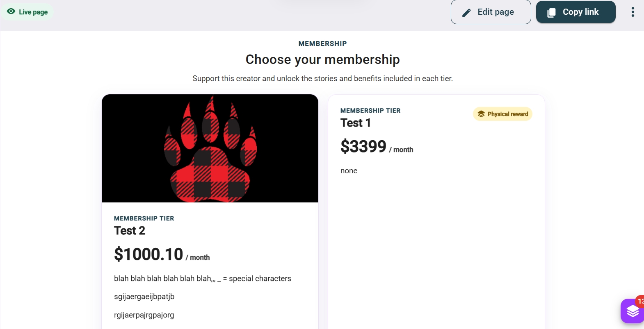Click the eye icon beside Live page
Screen dimensions: 644x329
pyautogui.click(x=11, y=11)
